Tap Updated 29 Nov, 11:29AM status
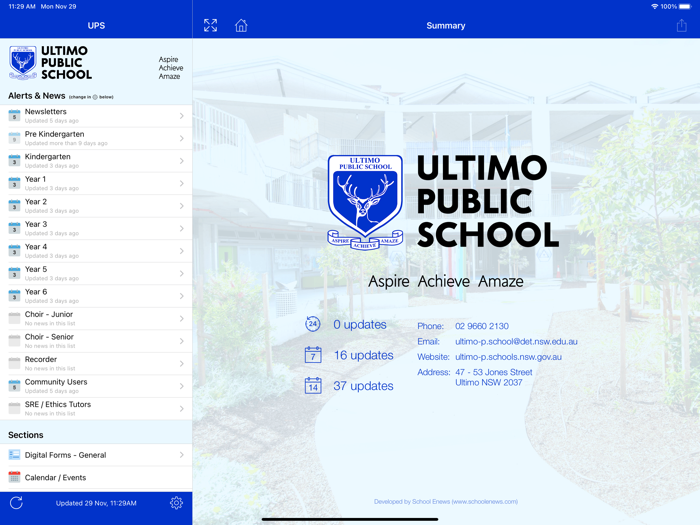 point(96,503)
